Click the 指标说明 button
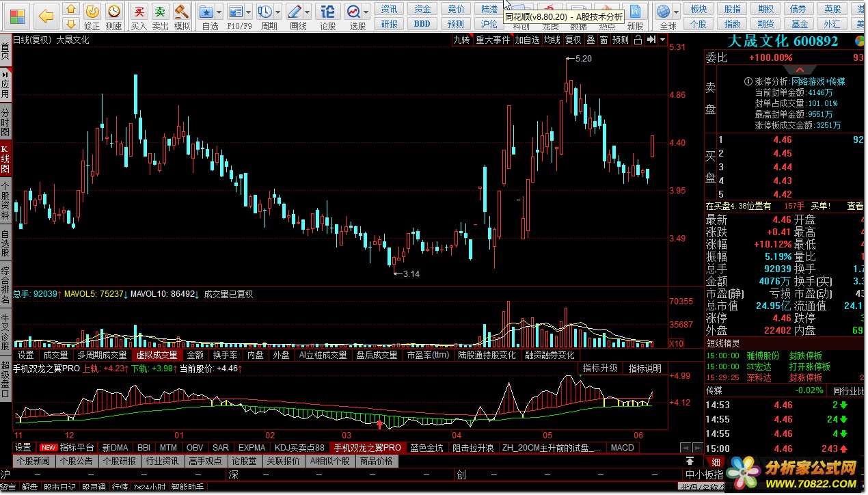 (645, 369)
